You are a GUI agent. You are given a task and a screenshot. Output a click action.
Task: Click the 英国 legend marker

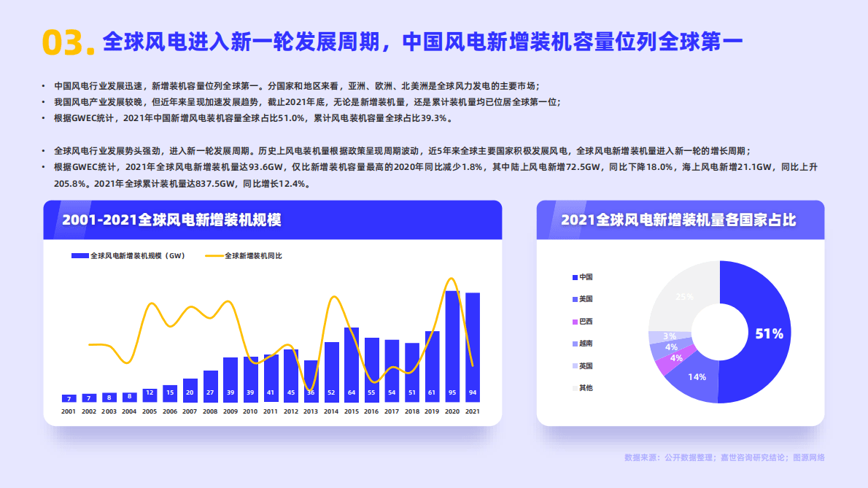[x=576, y=367]
